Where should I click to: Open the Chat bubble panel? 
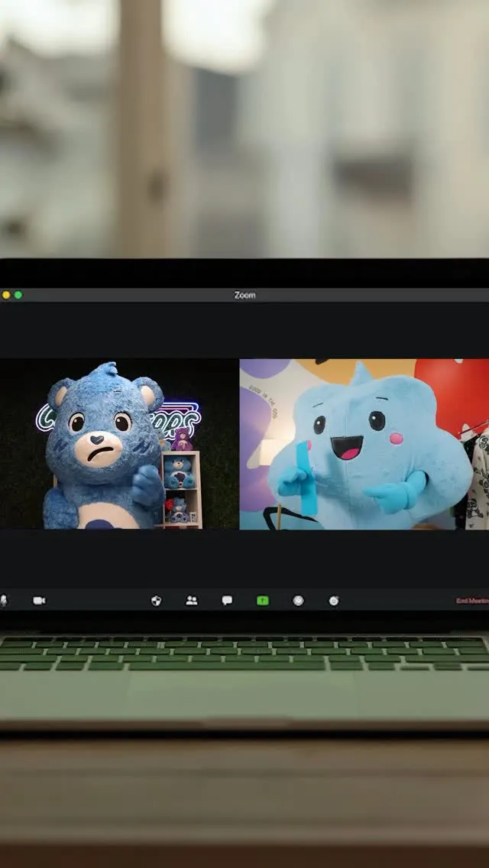pyautogui.click(x=227, y=601)
